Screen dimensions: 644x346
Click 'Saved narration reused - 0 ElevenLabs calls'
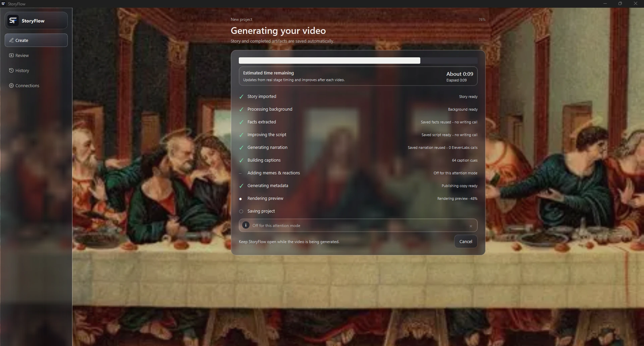443,148
